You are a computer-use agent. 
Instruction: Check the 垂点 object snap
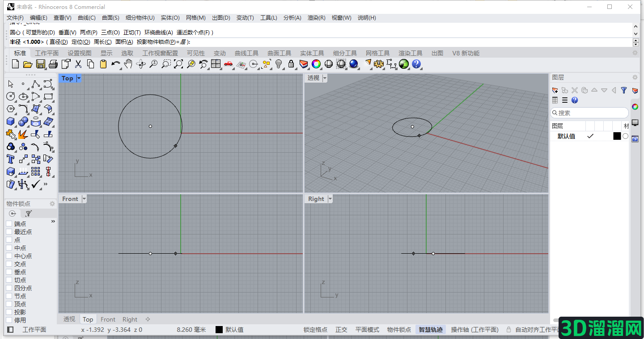click(9, 272)
